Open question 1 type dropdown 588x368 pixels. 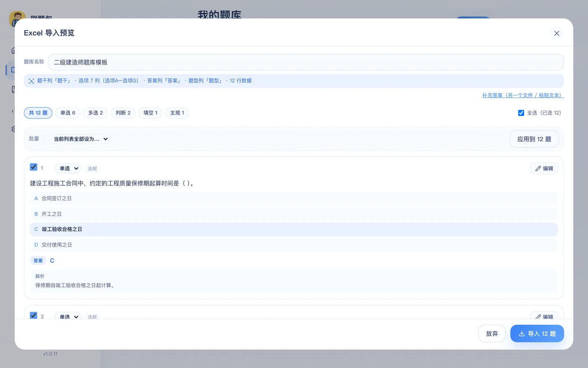coord(67,168)
